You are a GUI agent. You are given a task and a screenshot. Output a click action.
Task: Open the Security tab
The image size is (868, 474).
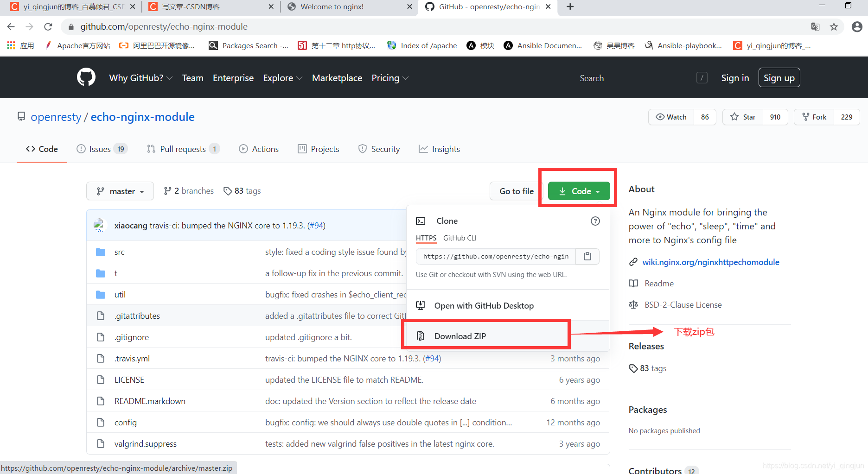tap(379, 149)
